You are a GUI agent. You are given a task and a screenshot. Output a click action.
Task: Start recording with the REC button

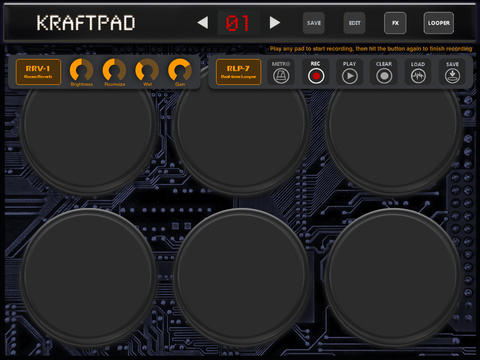316,76
